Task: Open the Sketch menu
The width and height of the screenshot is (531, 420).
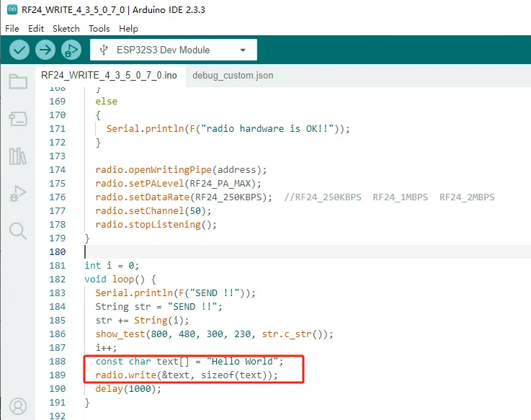Action: (66, 28)
